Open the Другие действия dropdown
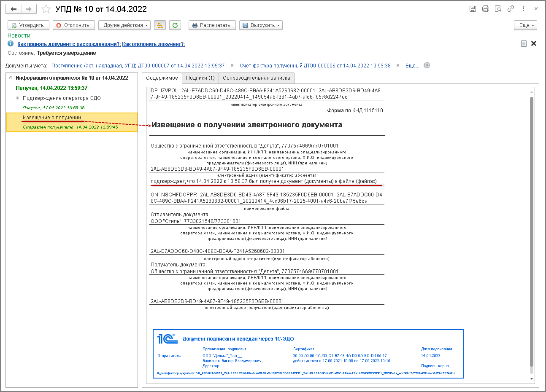Screen dimensions: 546x392 (124, 25)
